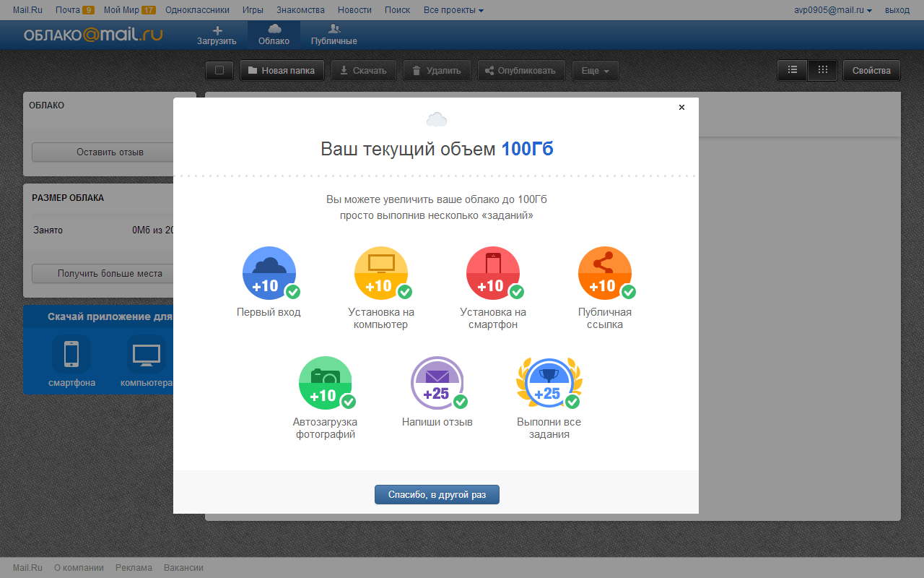Open Мой Мир in the top bar
The width and height of the screenshot is (924, 578).
130,10
